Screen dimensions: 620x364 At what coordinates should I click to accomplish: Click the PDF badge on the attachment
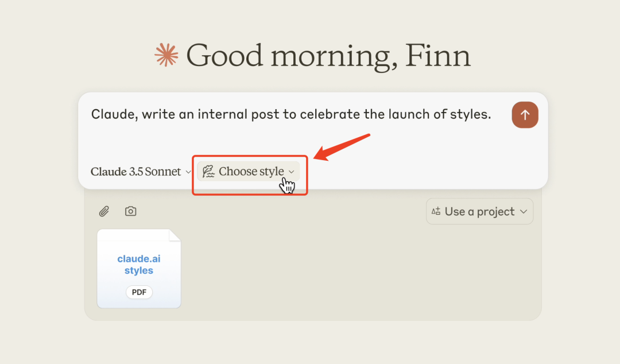pyautogui.click(x=139, y=292)
